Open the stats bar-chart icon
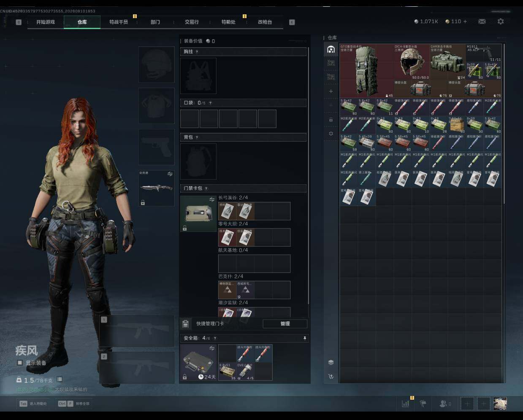This screenshot has height=420, width=523. click(x=406, y=404)
